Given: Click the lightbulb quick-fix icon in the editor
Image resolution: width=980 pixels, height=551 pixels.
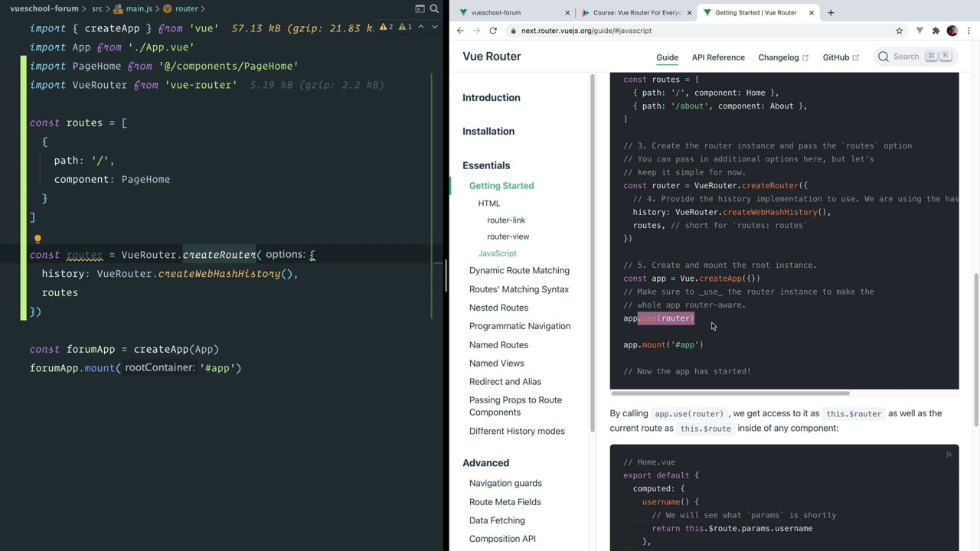Looking at the screenshot, I should click(x=38, y=240).
